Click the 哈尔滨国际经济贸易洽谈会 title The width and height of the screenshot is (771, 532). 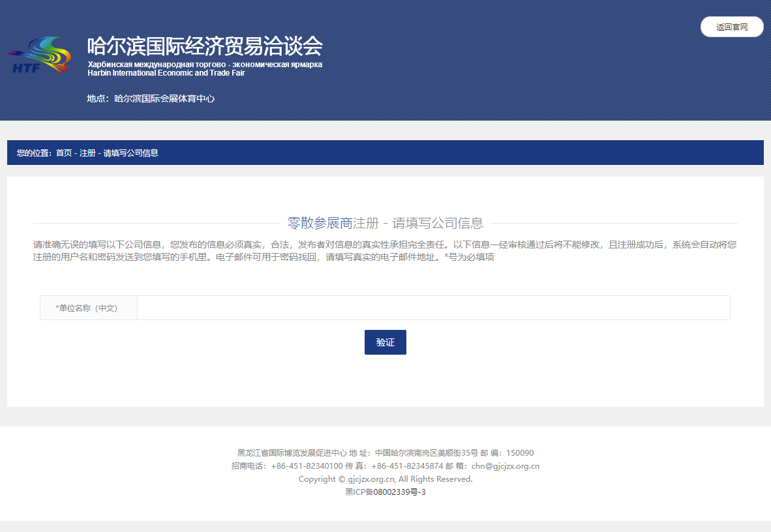(x=204, y=46)
